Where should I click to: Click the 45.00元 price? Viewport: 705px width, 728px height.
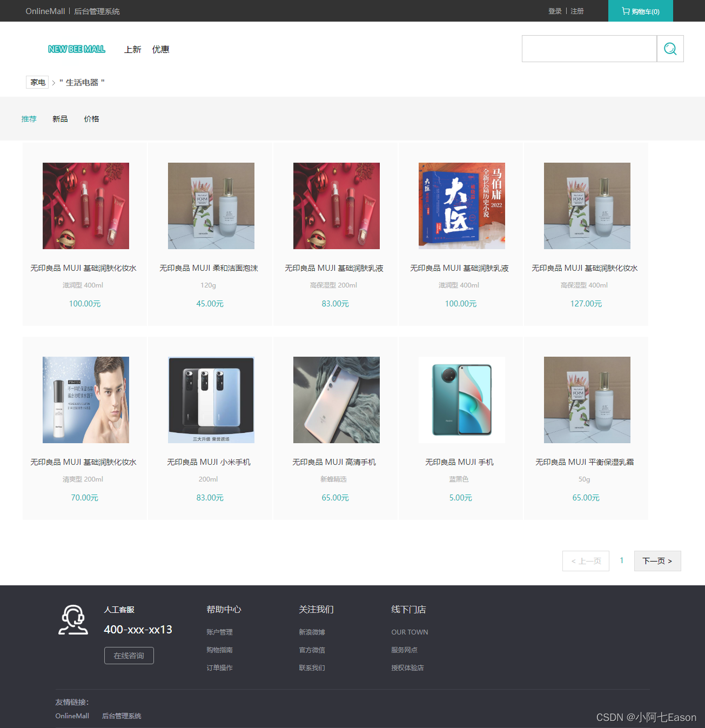pyautogui.click(x=210, y=304)
